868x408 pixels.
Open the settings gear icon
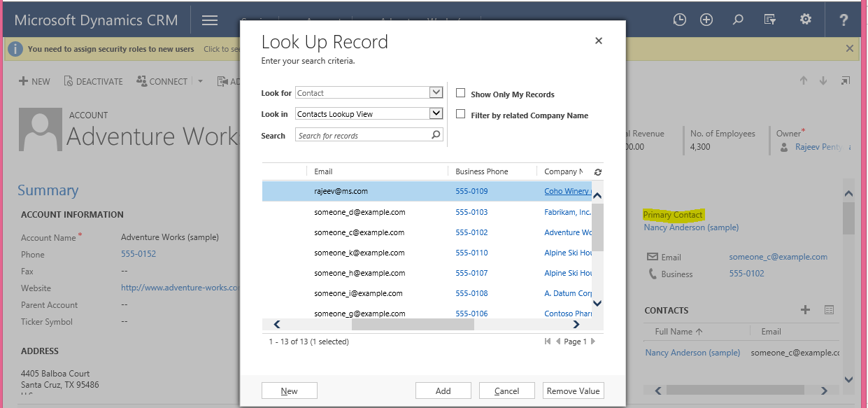[806, 20]
